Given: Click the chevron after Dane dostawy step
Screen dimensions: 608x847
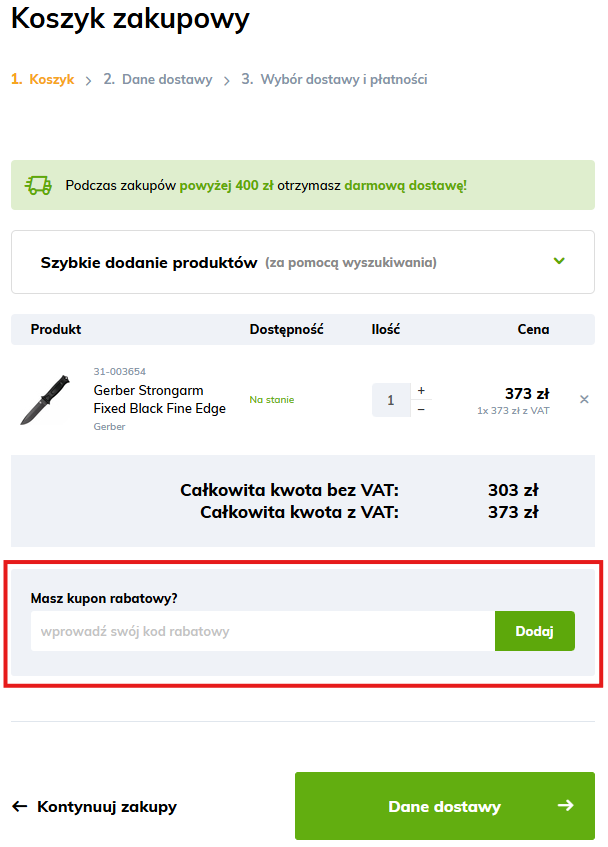Looking at the screenshot, I should click(227, 80).
